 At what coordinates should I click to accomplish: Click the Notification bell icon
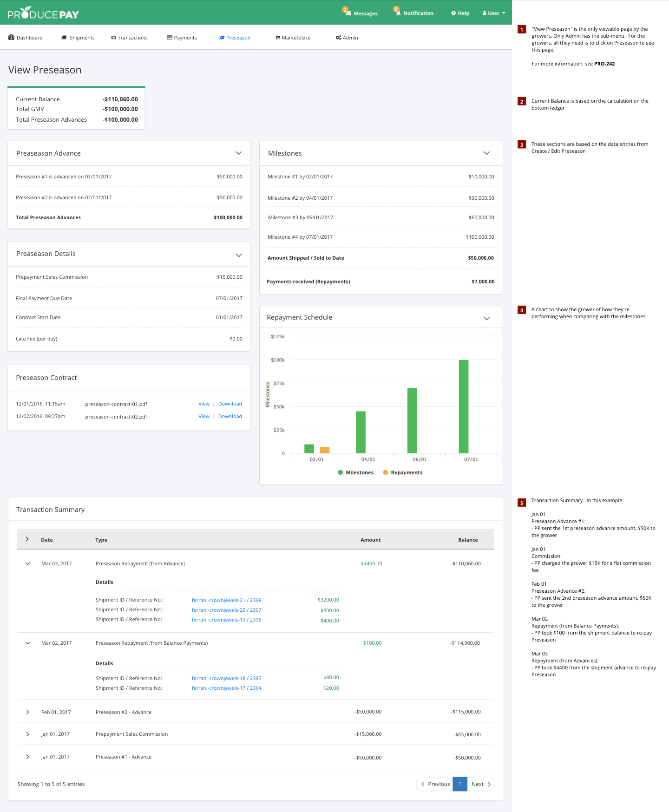[x=398, y=13]
